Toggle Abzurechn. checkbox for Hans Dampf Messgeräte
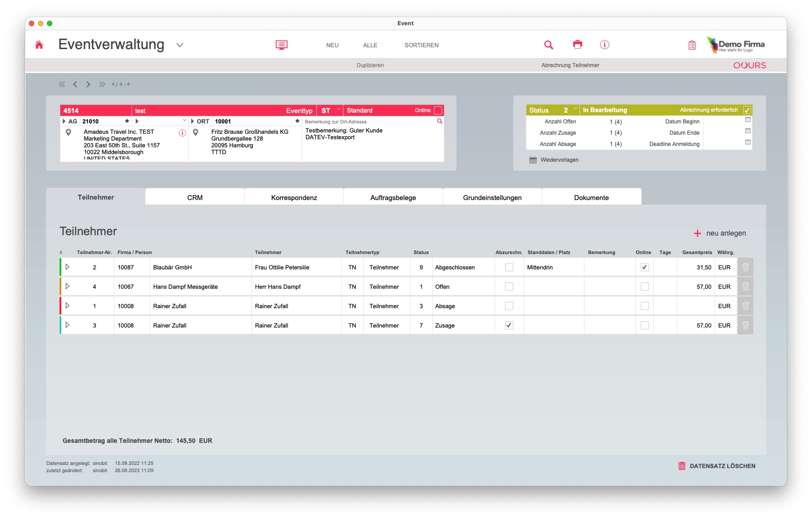812x519 pixels. 509,287
